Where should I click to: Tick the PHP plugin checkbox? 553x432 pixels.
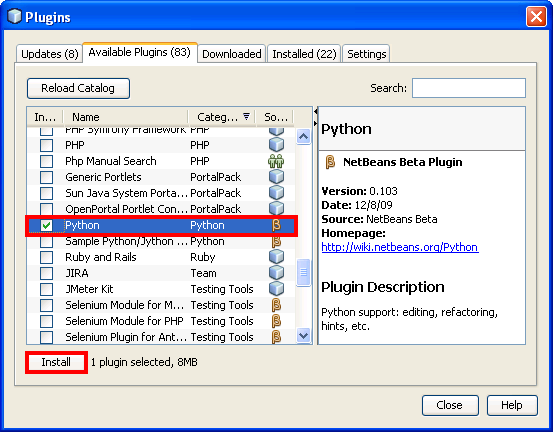[x=46, y=145]
